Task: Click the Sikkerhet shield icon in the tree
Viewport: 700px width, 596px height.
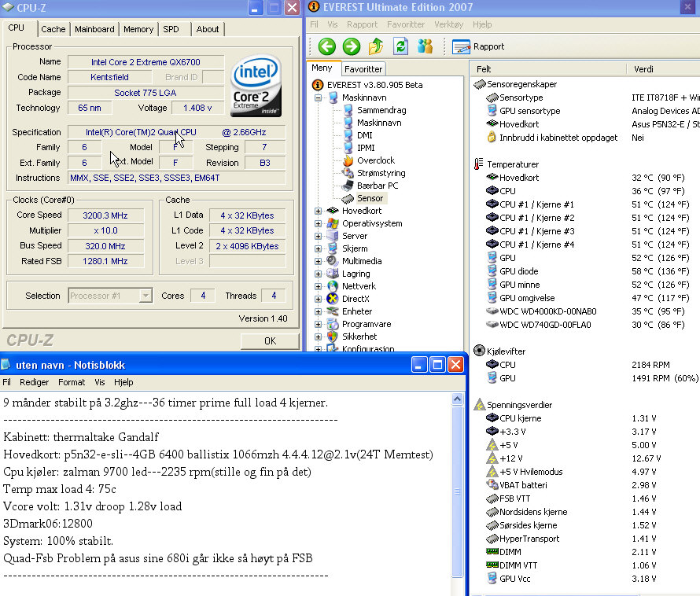Action: coord(333,337)
